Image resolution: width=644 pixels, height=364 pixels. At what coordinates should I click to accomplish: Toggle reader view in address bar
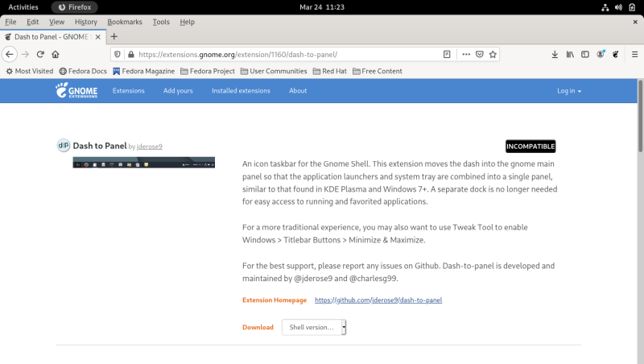[447, 54]
